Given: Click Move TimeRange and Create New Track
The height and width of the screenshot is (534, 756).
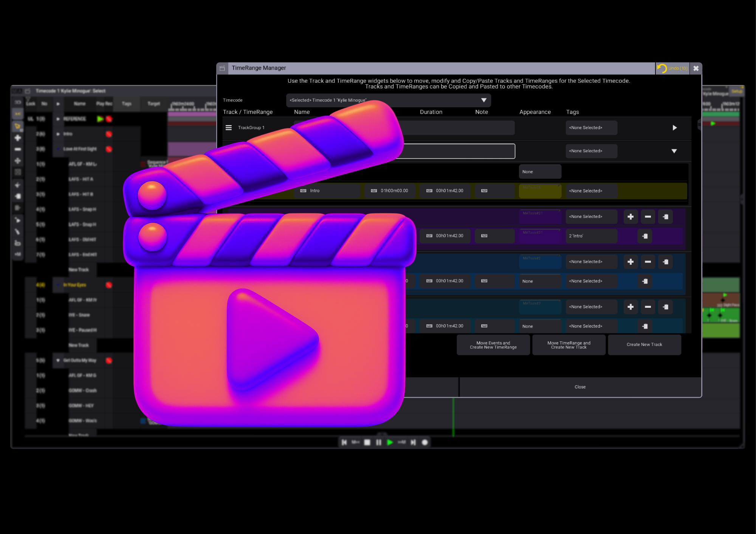Looking at the screenshot, I should 569,345.
